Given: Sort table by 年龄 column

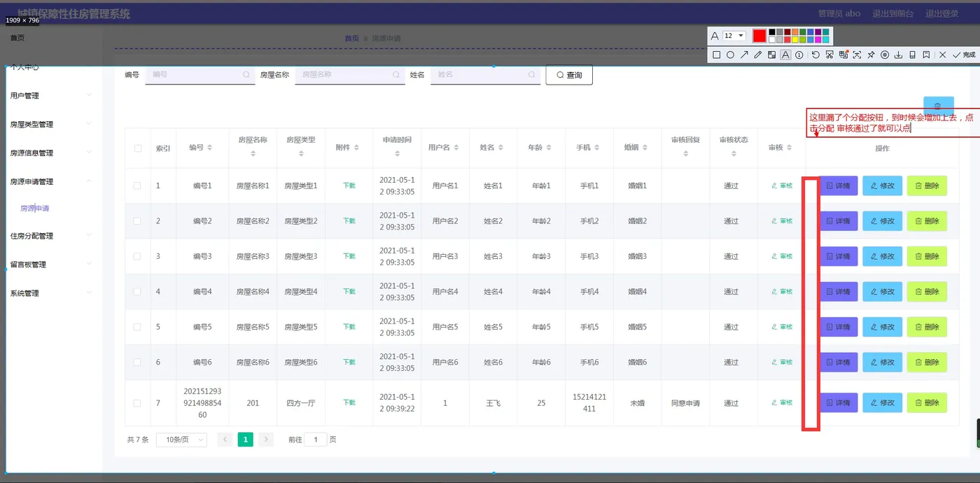Looking at the screenshot, I should [549, 148].
